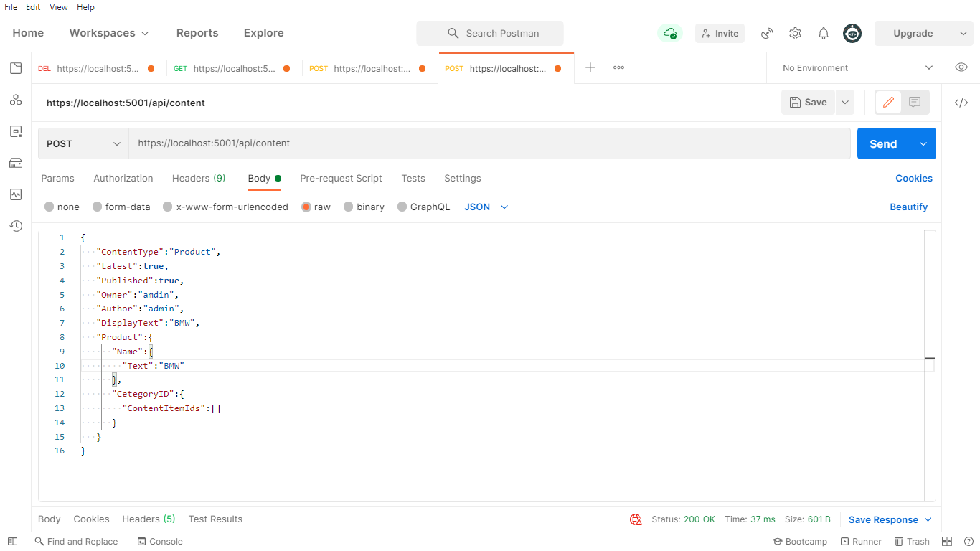980x551 pixels.
Task: Click the Invite button
Action: pos(720,33)
